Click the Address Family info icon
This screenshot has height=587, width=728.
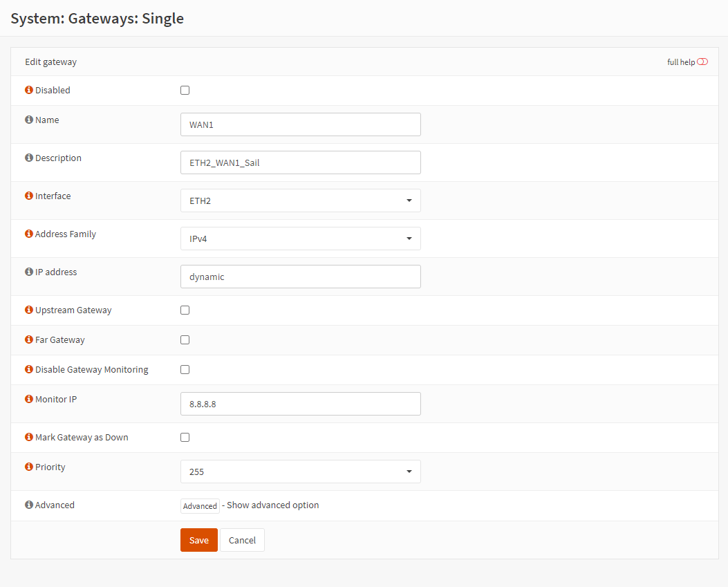(29, 234)
